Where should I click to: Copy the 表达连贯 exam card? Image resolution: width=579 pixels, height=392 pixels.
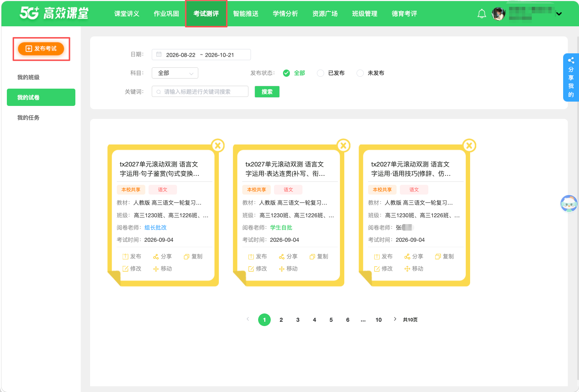319,257
